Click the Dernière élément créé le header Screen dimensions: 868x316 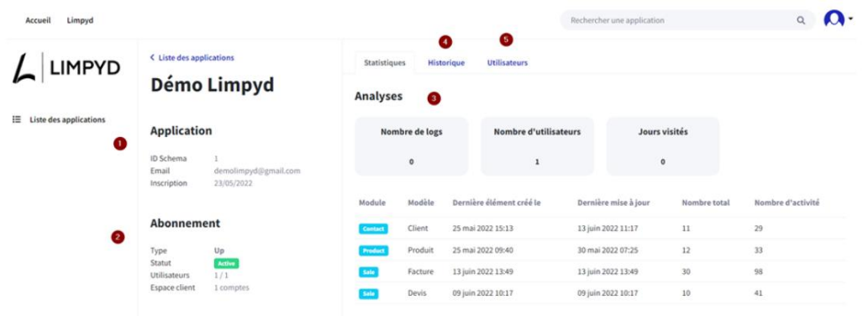click(x=497, y=203)
